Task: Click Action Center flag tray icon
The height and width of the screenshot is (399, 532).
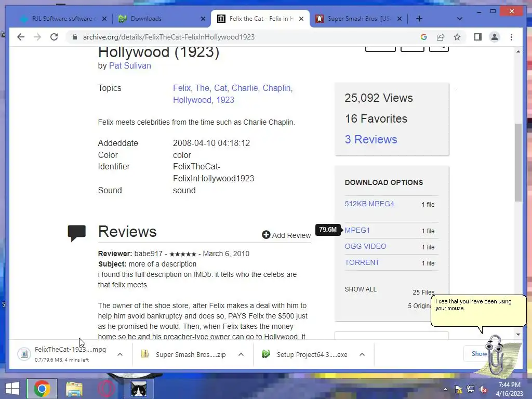Action: point(458,389)
